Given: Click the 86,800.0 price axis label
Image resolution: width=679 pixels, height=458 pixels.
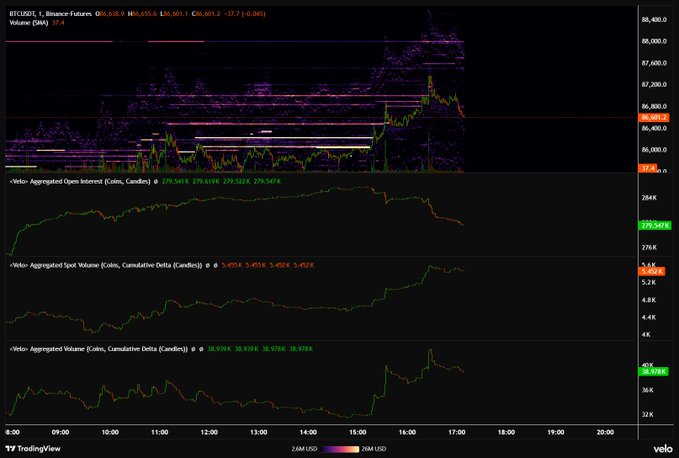Looking at the screenshot, I should (x=654, y=106).
